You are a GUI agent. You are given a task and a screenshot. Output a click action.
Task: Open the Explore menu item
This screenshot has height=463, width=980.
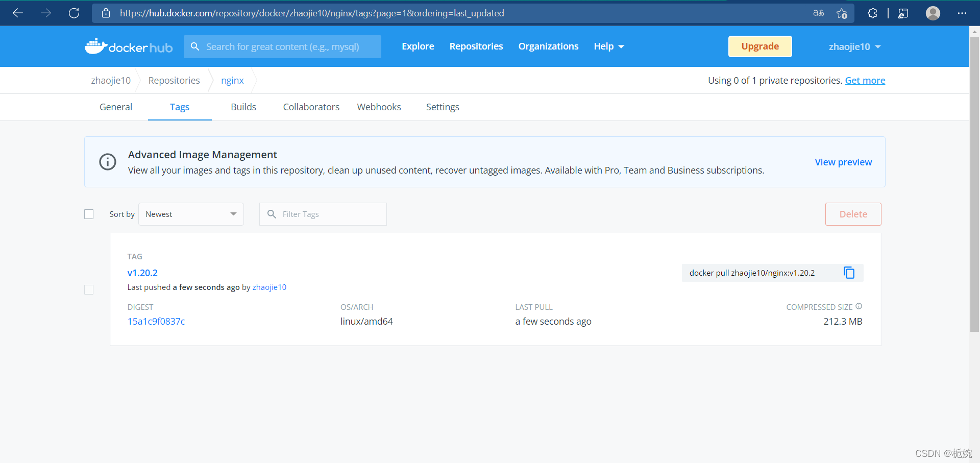click(418, 46)
